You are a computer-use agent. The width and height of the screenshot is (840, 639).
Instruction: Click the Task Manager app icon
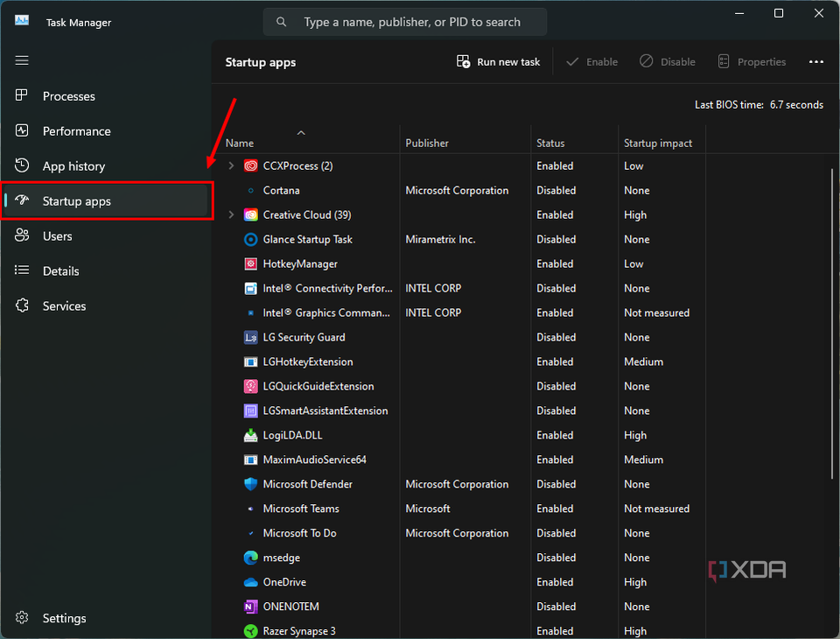(x=21, y=20)
